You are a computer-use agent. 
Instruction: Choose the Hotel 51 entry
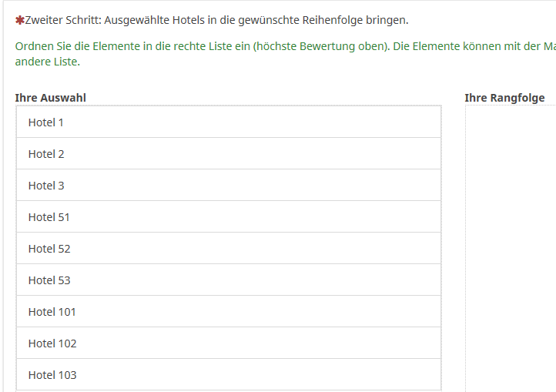(228, 217)
